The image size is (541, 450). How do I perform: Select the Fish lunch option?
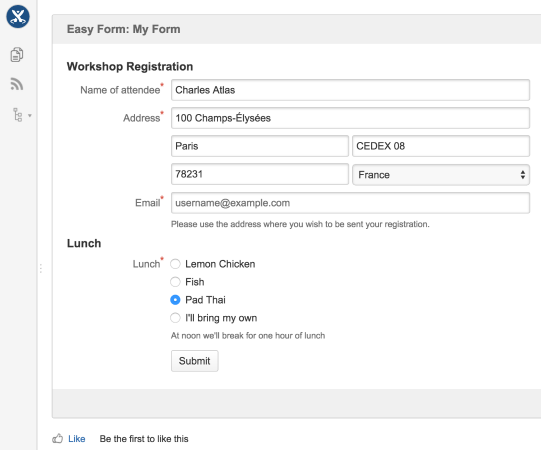point(175,282)
